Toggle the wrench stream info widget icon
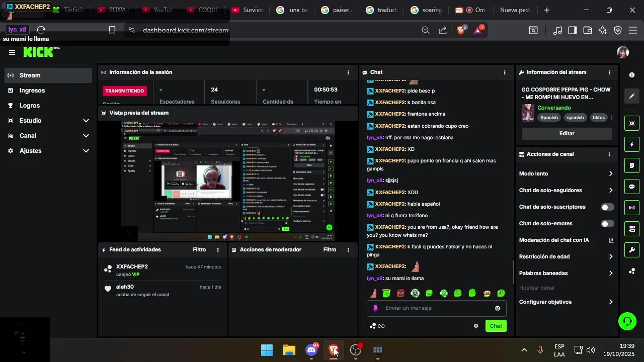Screen dimensions: 644x362 coord(632,250)
